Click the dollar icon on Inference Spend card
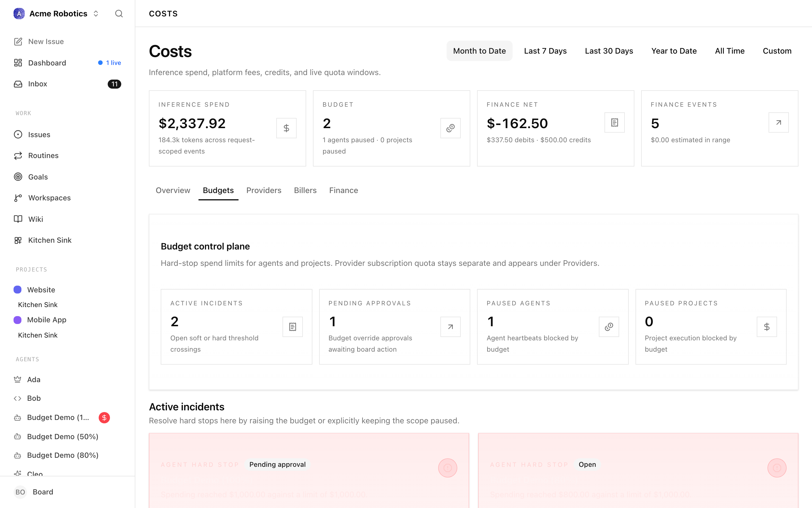The image size is (812, 508). pos(286,128)
